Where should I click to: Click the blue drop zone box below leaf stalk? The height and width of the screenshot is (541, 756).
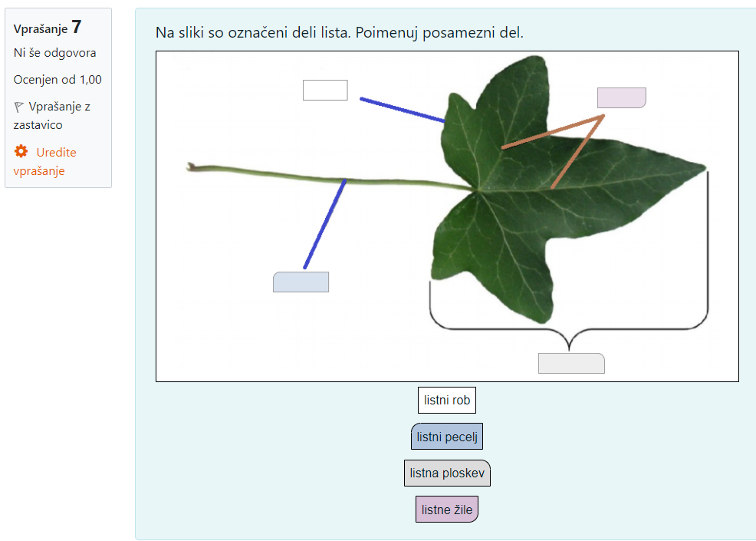click(x=301, y=282)
